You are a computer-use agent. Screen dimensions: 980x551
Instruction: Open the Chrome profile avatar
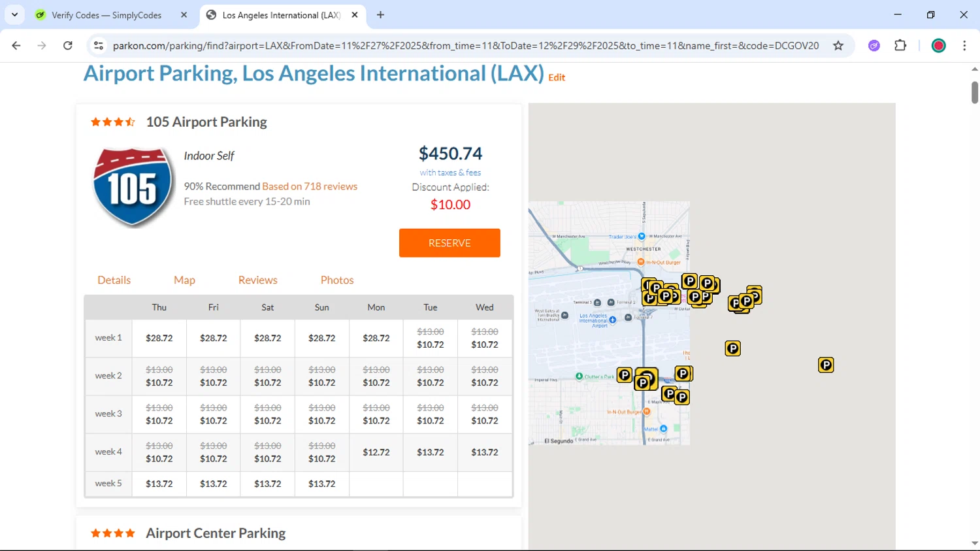[x=939, y=46]
